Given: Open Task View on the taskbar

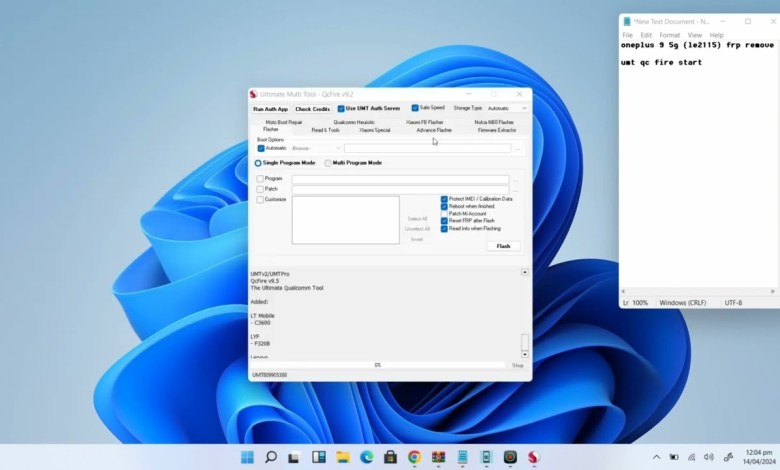Looking at the screenshot, I should coord(294,457).
